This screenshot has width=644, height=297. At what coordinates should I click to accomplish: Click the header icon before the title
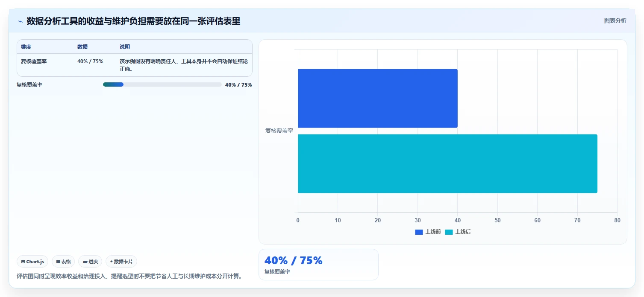20,21
